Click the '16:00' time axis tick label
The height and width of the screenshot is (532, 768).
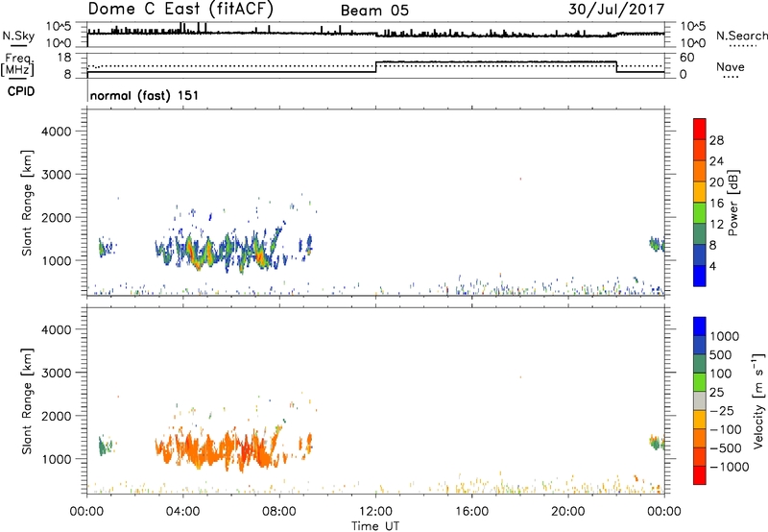click(x=471, y=512)
